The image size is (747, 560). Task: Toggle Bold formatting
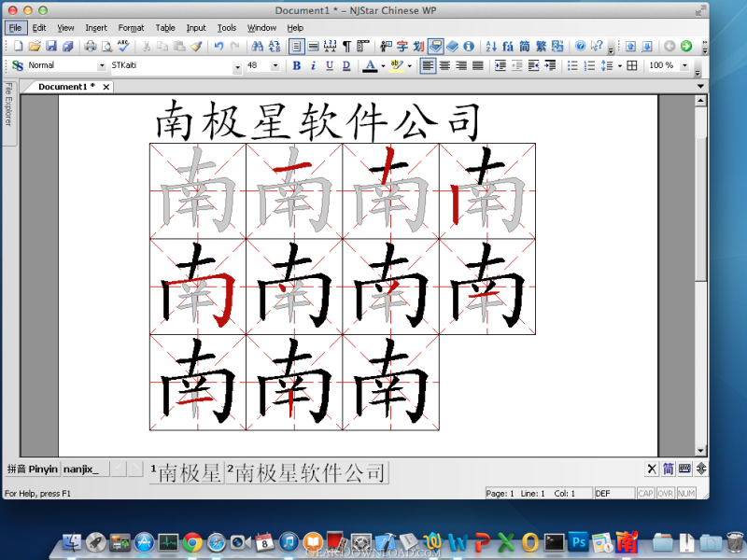pos(296,65)
